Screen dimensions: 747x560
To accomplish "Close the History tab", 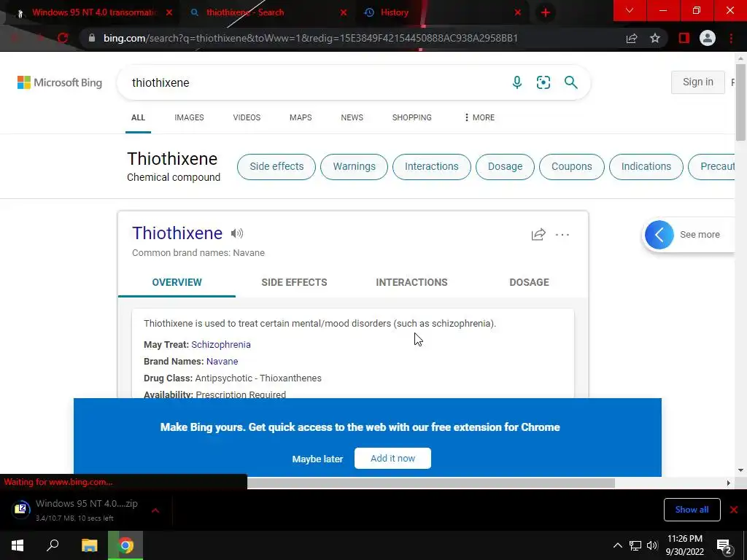I will [x=518, y=12].
